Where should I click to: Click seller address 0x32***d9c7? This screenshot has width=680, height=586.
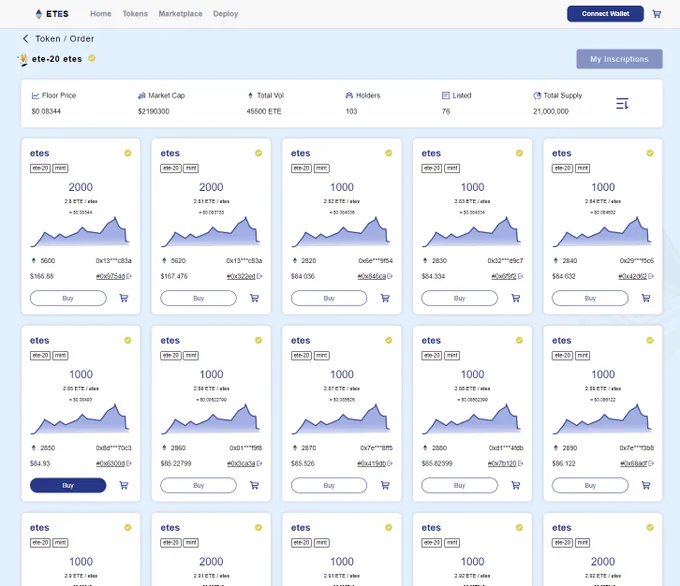click(505, 261)
